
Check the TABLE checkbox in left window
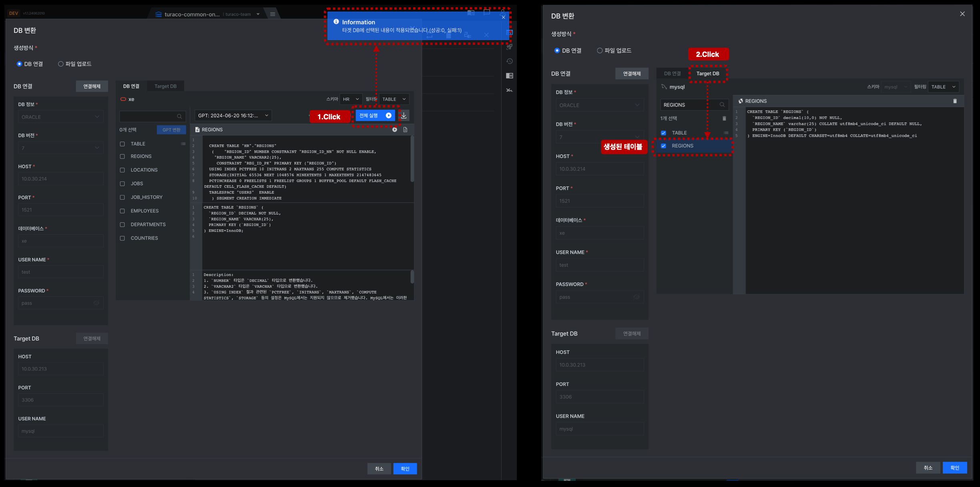tap(122, 144)
